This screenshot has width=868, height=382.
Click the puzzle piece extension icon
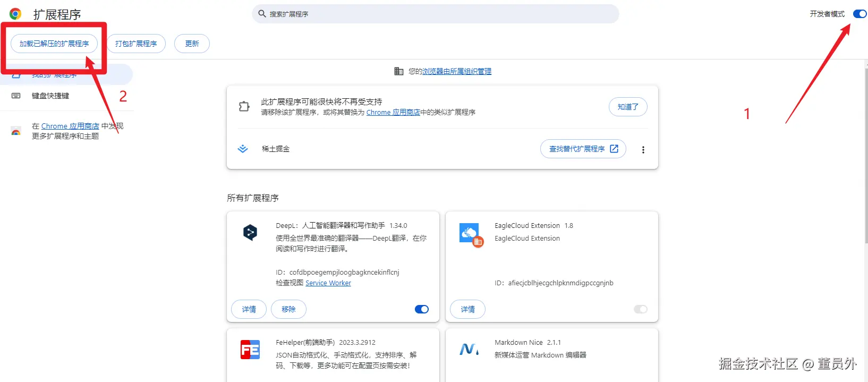tap(244, 106)
